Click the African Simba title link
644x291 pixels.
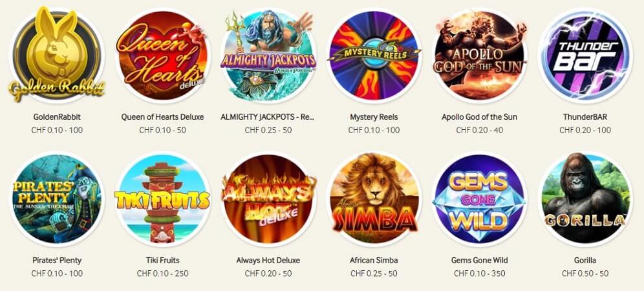(374, 260)
